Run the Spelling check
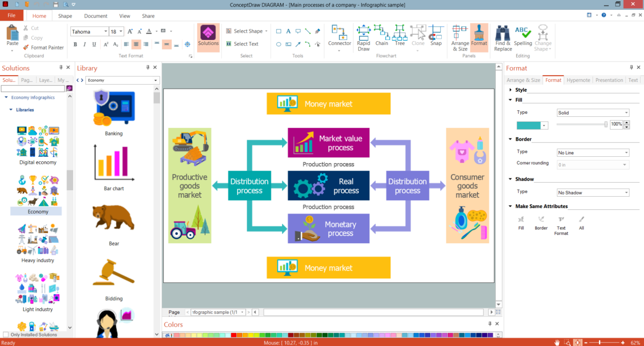644x346 pixels. (523, 35)
